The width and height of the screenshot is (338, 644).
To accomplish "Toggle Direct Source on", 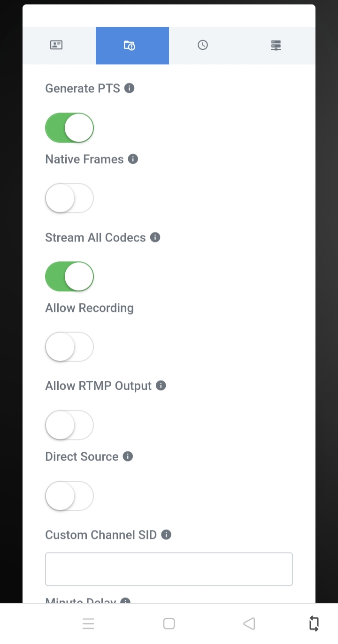I will click(x=69, y=496).
